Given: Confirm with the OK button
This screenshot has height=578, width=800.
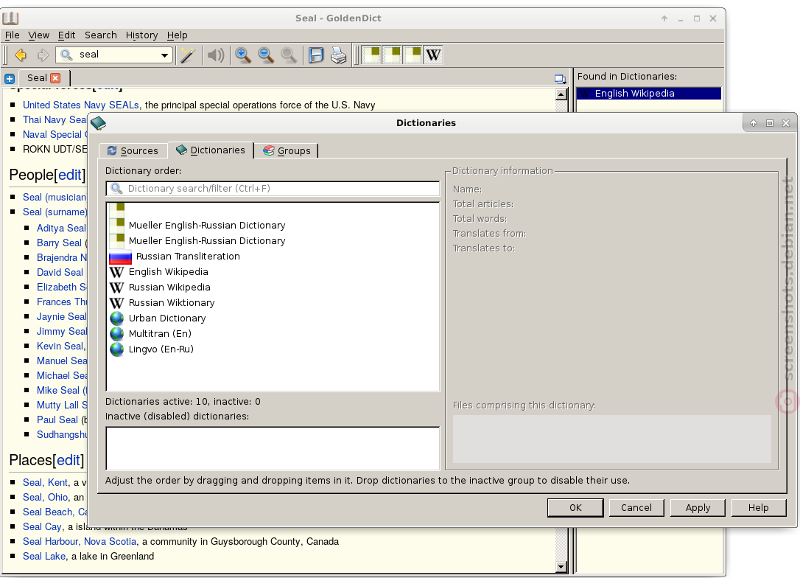Looking at the screenshot, I should click(575, 508).
